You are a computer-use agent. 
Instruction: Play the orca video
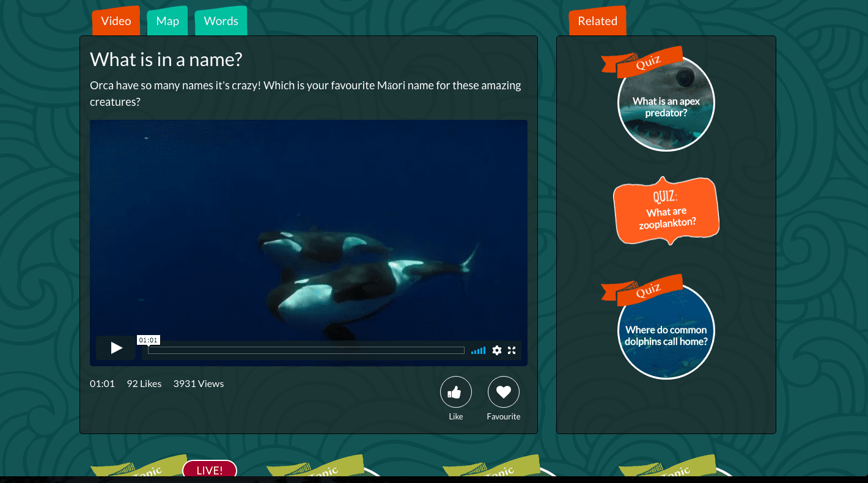coord(116,348)
